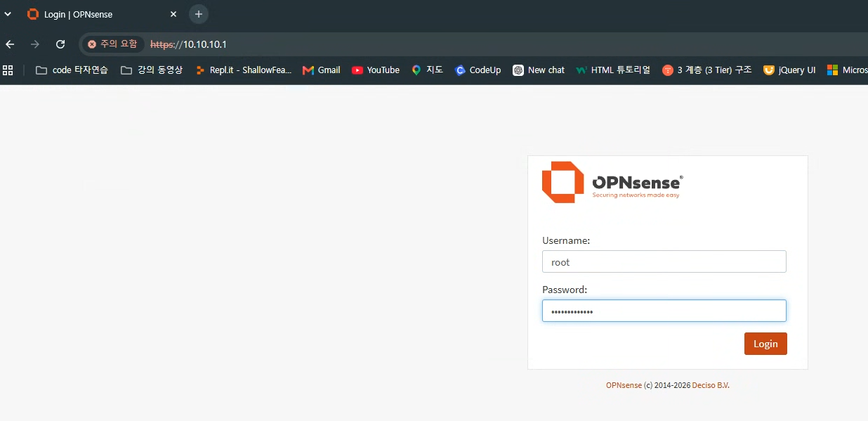Open the OPNsense footer link
Screen dimensions: 868x421
point(624,385)
